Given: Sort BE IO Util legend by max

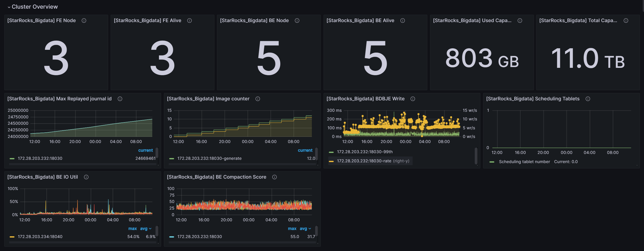Looking at the screenshot, I should point(133,229).
